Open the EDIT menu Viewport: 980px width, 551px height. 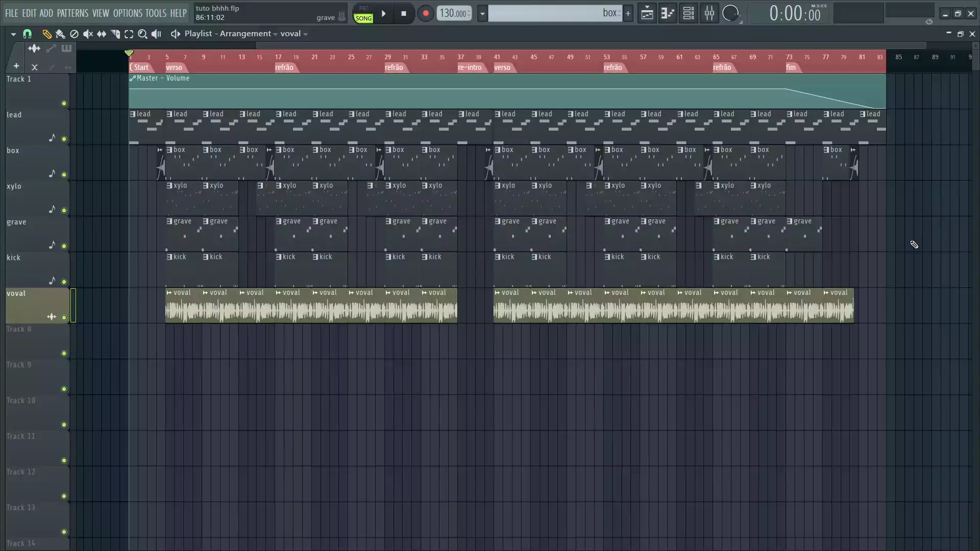(x=29, y=13)
